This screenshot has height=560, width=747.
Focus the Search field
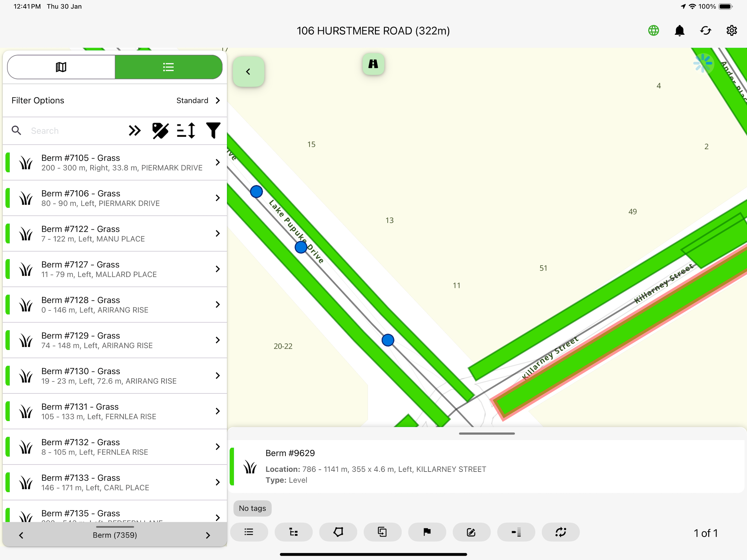(74, 131)
